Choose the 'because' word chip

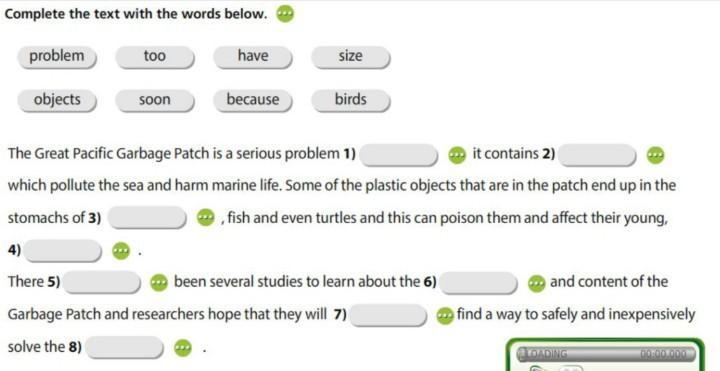coord(253,101)
